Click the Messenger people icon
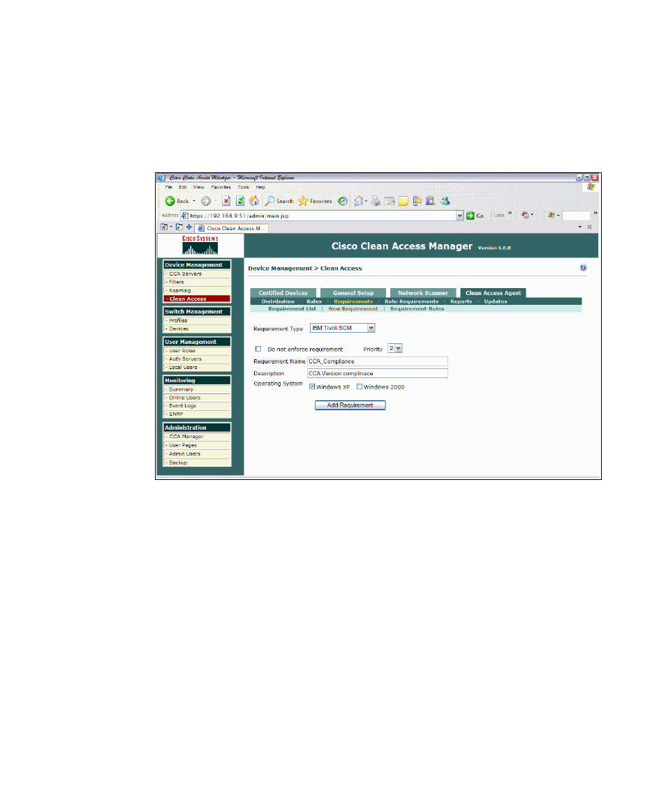The width and height of the screenshot is (666, 812). tap(445, 201)
